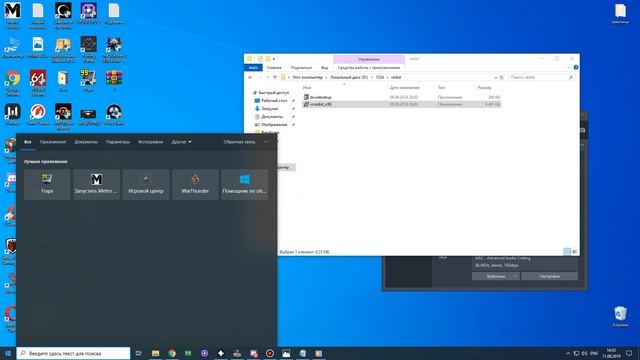
Task: Switch to the Параметры search filter tab
Action: [118, 142]
